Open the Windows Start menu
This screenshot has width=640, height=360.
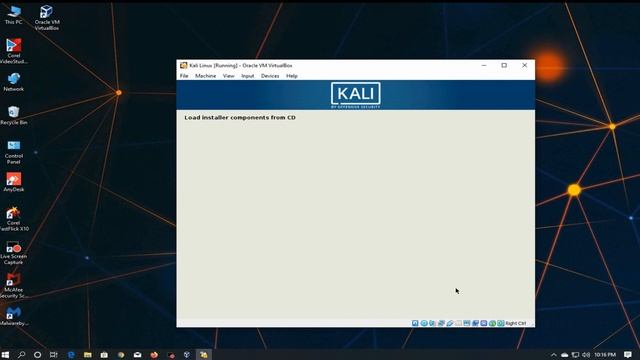[5, 355]
